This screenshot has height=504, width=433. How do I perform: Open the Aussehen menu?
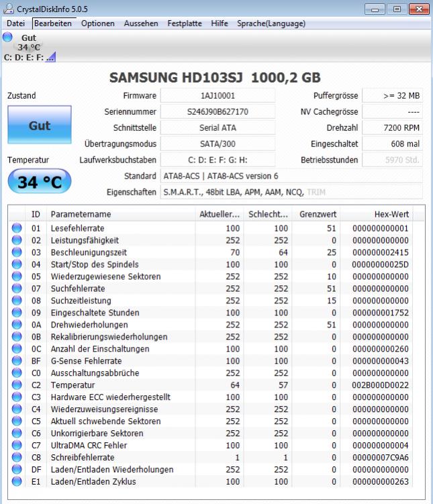click(141, 23)
